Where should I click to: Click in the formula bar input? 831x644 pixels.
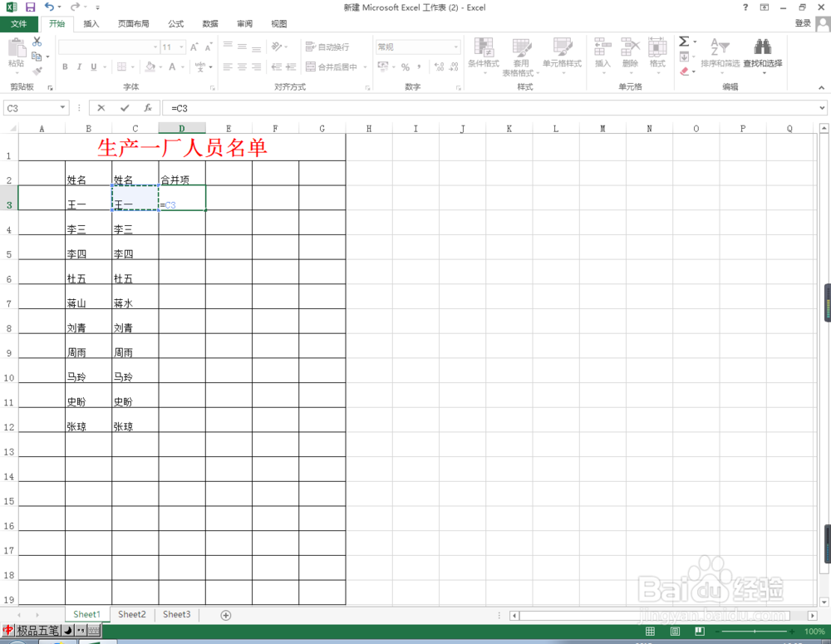(490, 108)
